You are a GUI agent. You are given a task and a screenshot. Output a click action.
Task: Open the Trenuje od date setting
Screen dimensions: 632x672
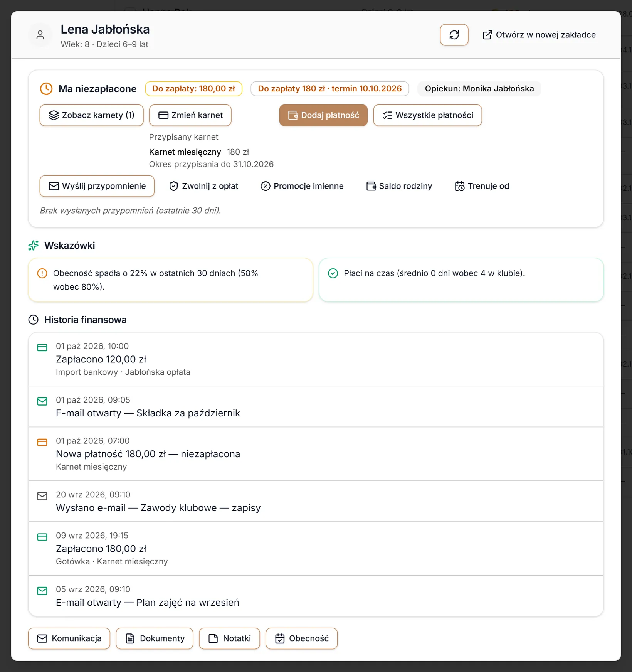point(482,186)
